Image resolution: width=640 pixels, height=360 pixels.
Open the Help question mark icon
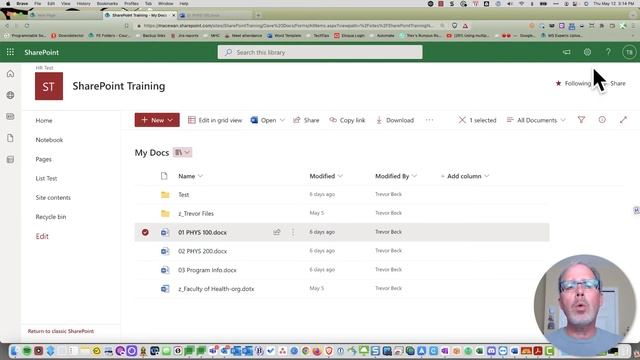(608, 52)
